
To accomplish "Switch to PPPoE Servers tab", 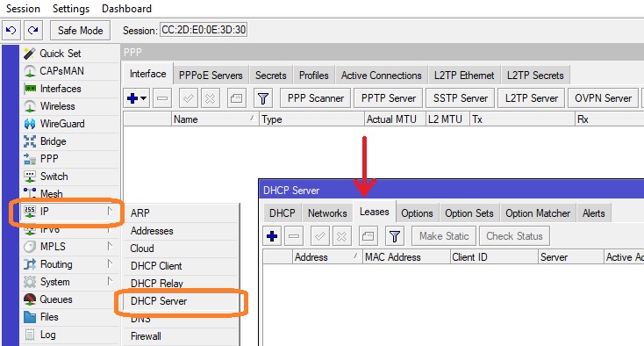I will [x=211, y=76].
